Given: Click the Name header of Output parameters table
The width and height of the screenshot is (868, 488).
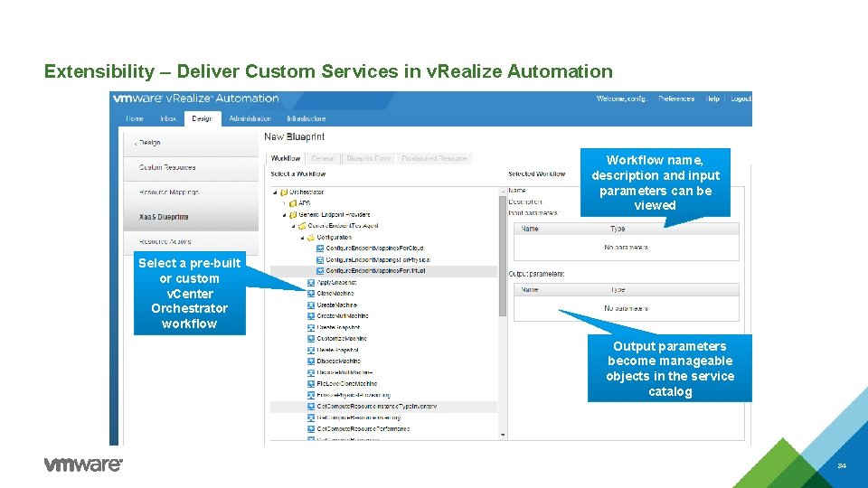Looking at the screenshot, I should [530, 289].
